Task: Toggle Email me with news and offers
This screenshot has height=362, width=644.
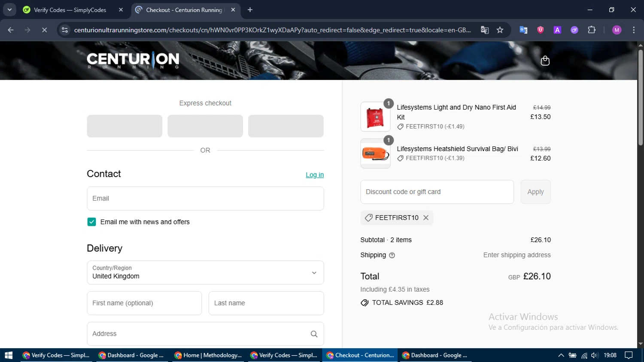Action: click(91, 222)
